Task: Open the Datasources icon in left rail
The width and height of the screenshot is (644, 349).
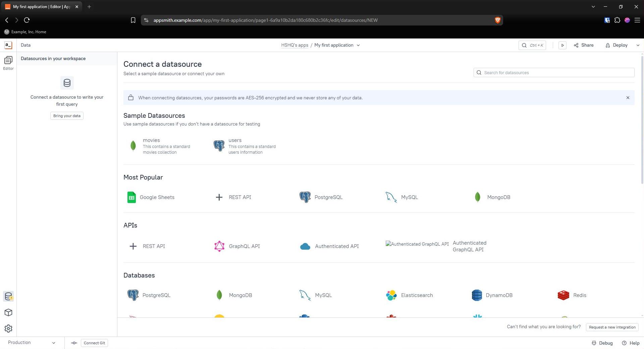Action: (8, 296)
